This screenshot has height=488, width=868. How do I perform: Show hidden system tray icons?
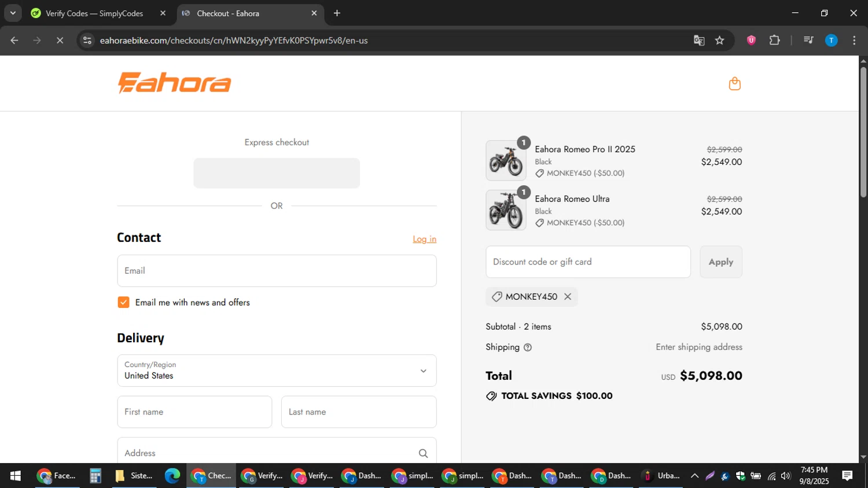[x=694, y=476]
